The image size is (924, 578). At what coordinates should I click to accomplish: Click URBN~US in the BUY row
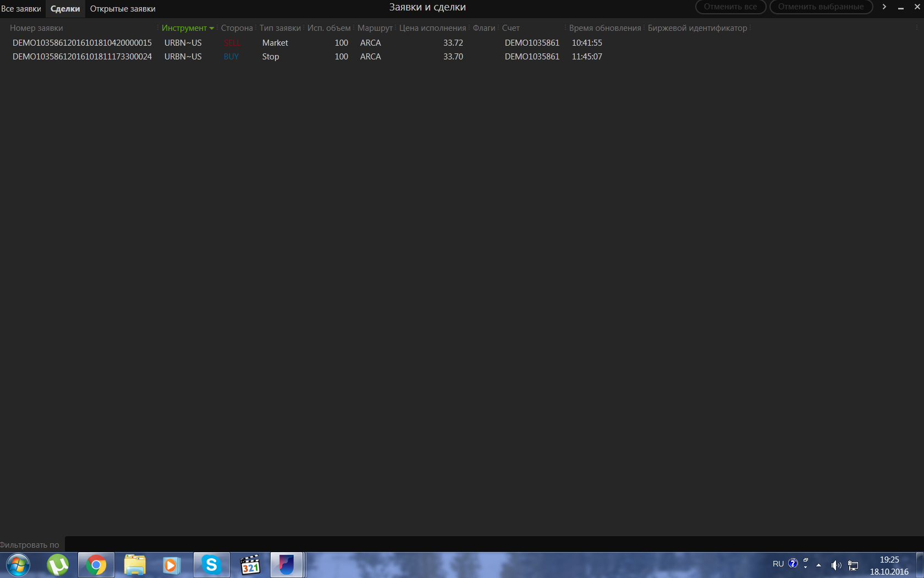[183, 57]
